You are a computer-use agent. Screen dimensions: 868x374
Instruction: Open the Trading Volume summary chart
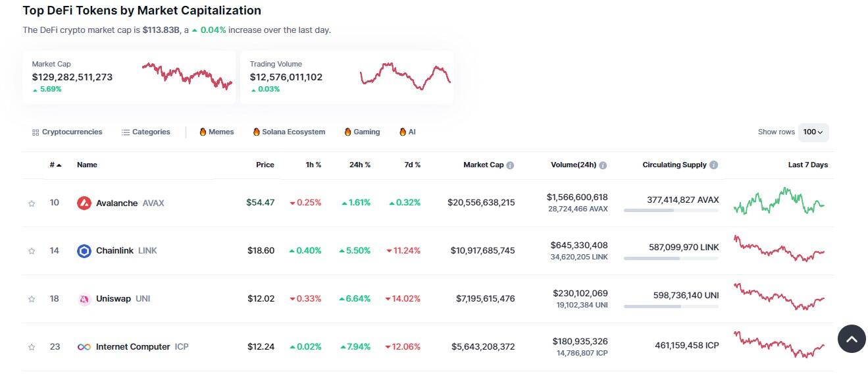405,76
